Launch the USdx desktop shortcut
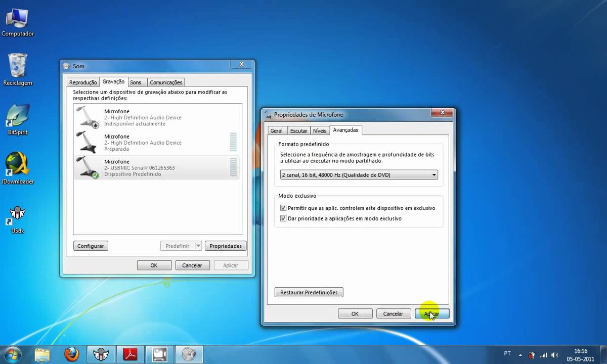 click(18, 219)
